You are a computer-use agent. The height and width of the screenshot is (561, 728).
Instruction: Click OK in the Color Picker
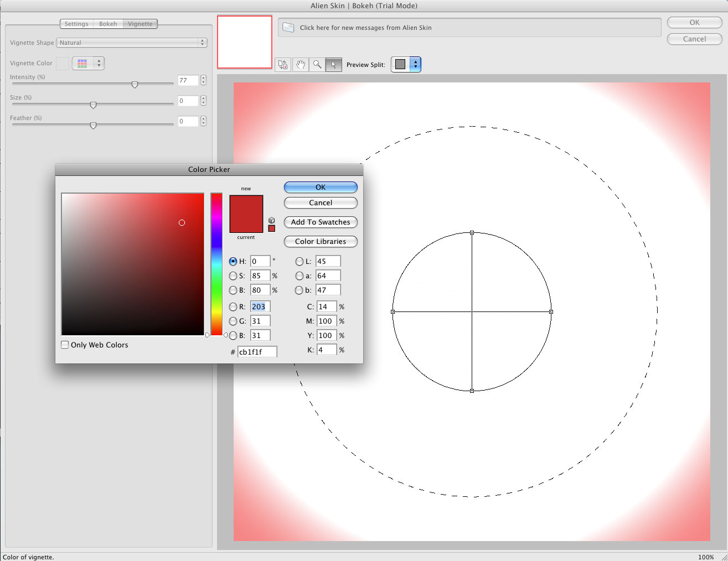(321, 187)
